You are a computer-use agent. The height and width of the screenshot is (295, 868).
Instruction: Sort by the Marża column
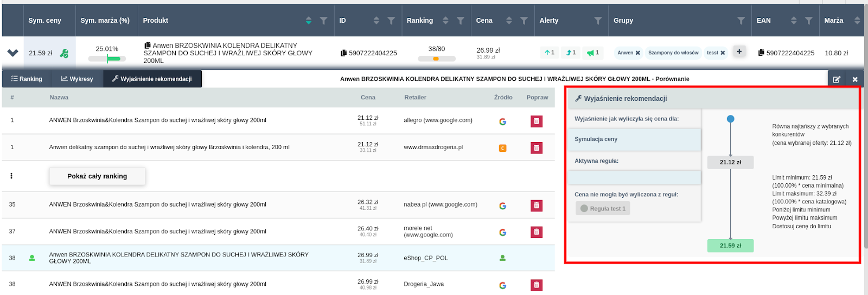click(x=857, y=21)
